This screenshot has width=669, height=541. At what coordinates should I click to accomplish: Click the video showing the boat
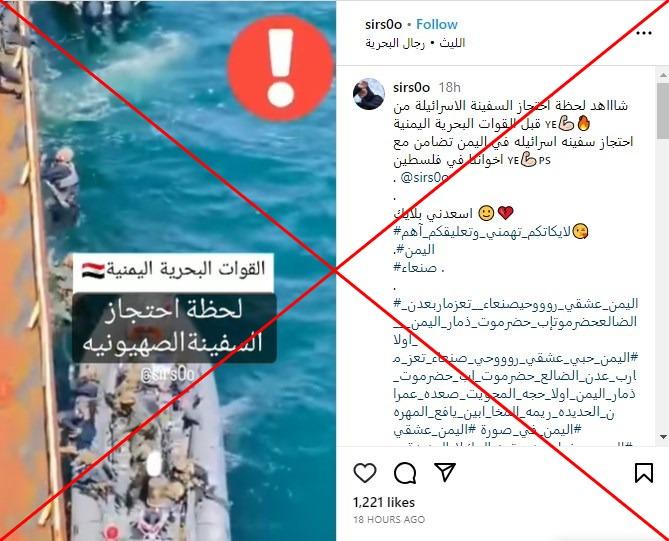[168, 270]
